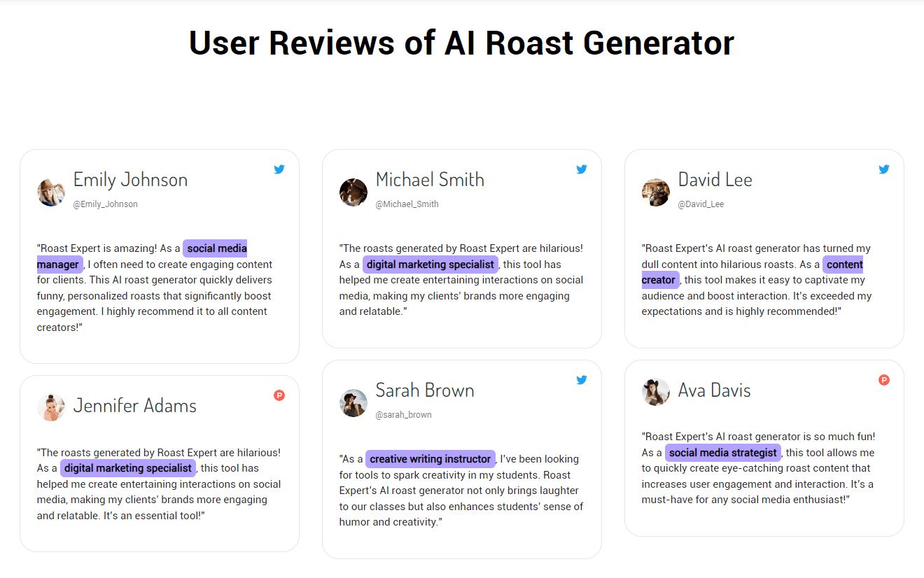
Task: Click the Twitter icon on David Lee's review
Action: click(884, 169)
